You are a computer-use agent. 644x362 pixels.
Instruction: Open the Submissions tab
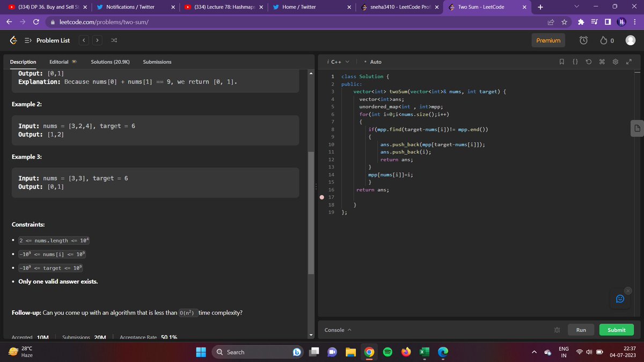[x=157, y=62]
